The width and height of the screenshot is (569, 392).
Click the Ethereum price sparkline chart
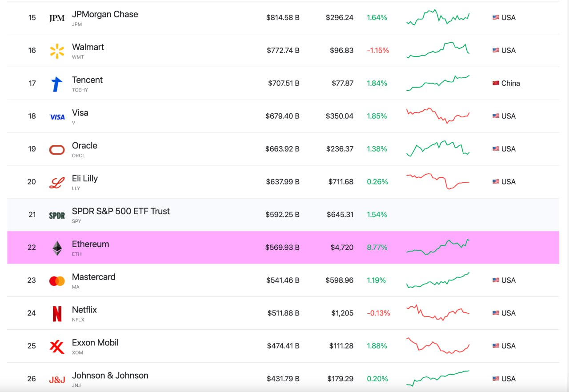tap(438, 247)
